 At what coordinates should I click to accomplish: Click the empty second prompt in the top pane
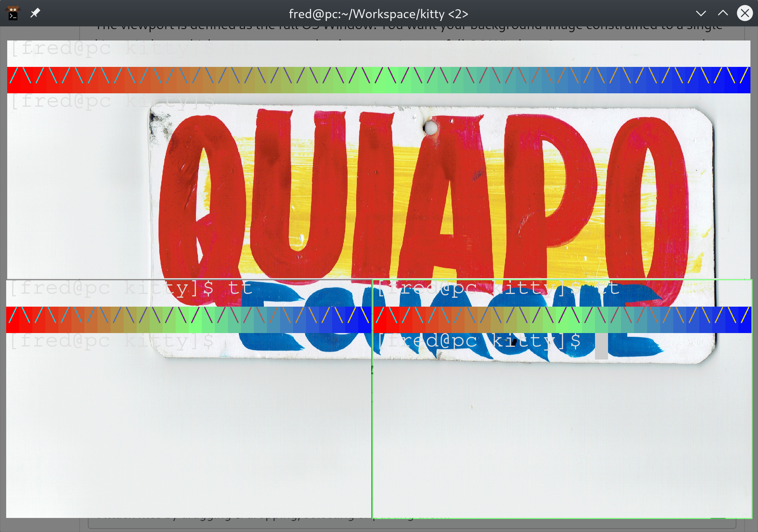click(x=113, y=102)
